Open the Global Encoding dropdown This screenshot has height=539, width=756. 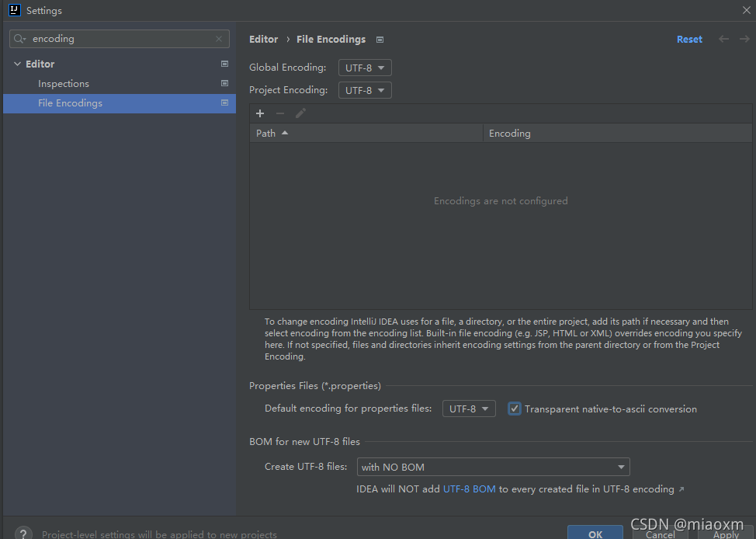click(365, 68)
